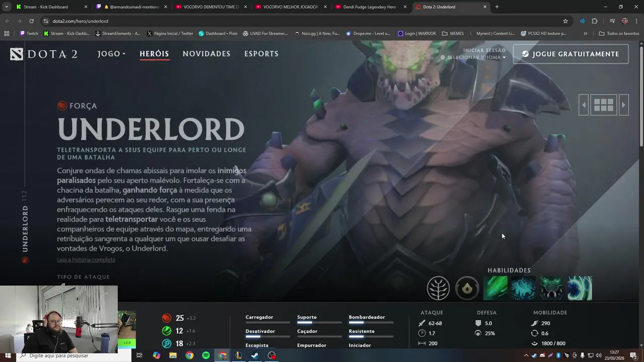The image size is (644, 362).
Task: Go to previous hero with left arrow
Action: point(584,105)
